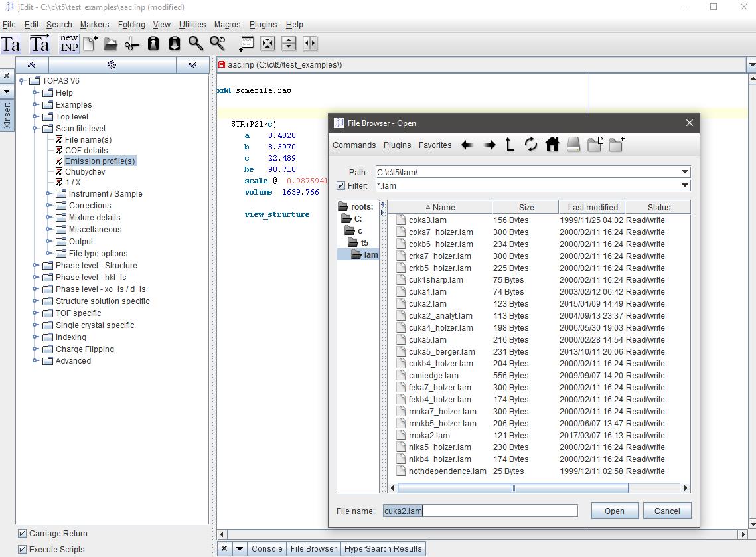756x557 pixels.
Task: Open the Filter pattern dropdown
Action: click(685, 186)
